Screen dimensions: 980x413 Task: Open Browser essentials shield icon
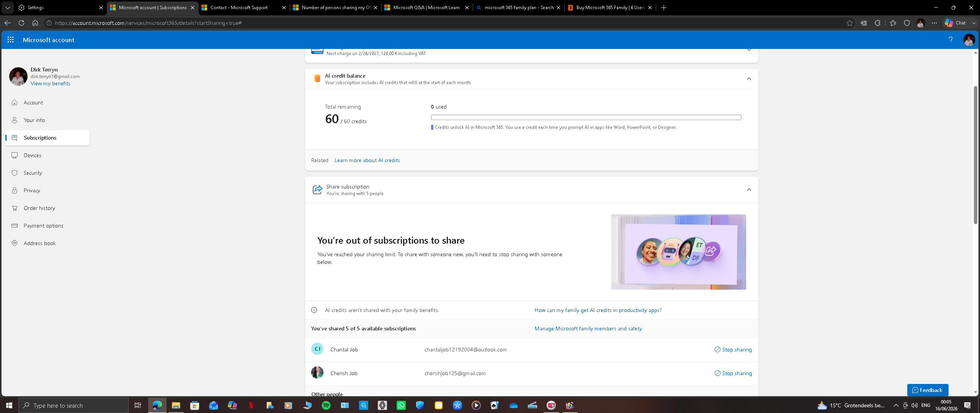[x=907, y=23]
